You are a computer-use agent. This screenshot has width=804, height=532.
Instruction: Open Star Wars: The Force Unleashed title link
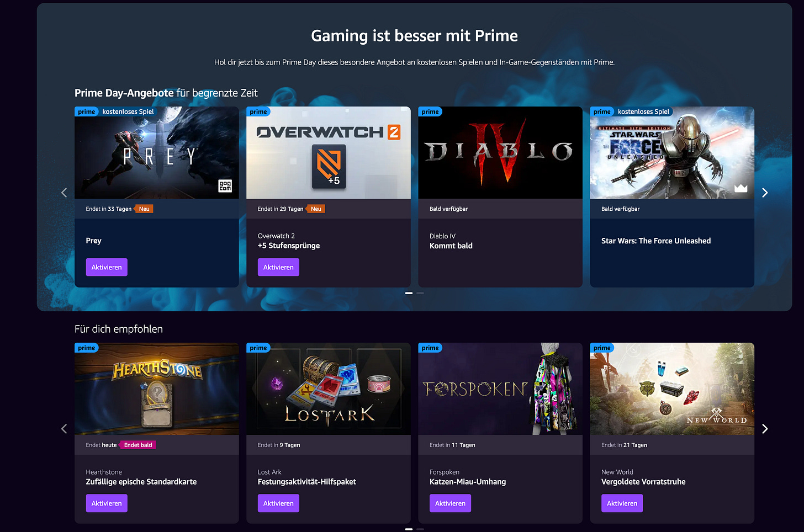656,241
